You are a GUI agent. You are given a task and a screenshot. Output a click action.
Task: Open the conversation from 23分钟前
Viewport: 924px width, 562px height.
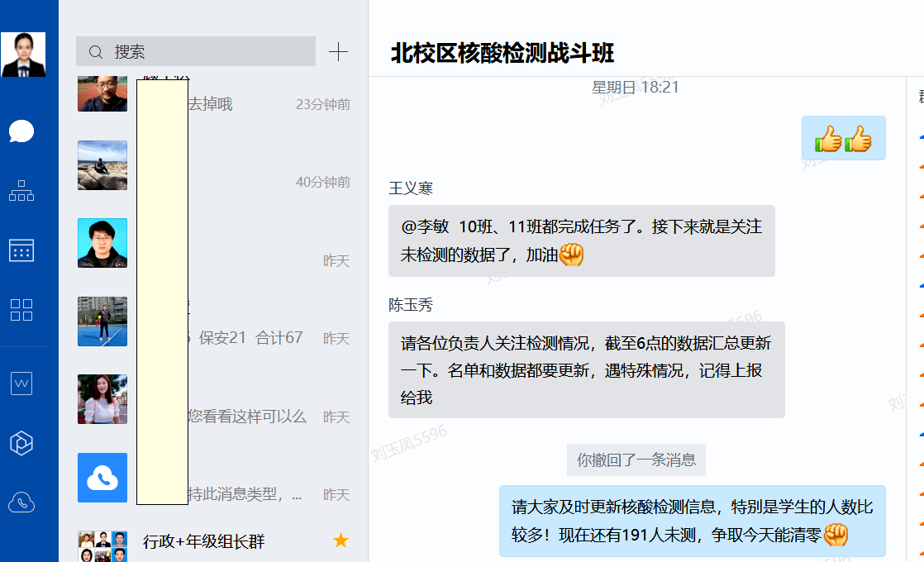(x=248, y=93)
